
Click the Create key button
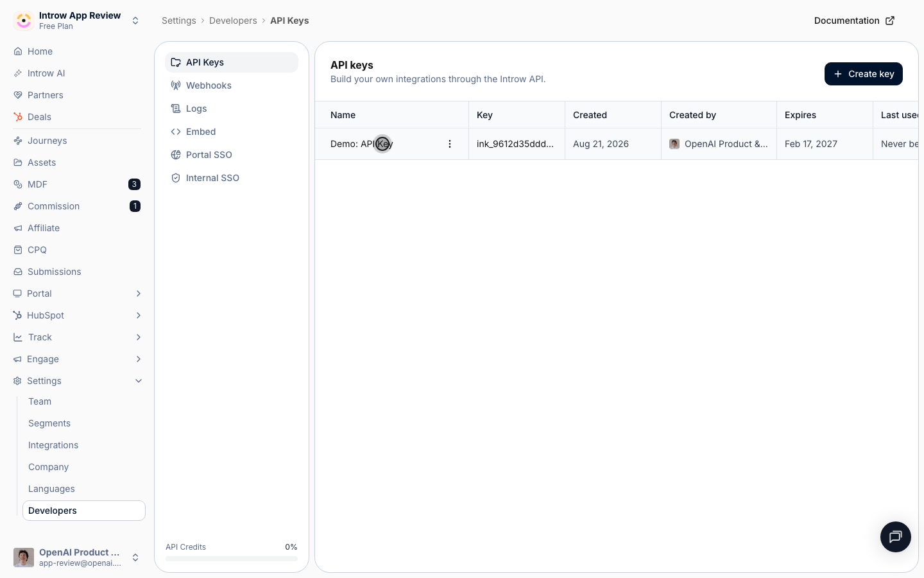[x=864, y=74]
